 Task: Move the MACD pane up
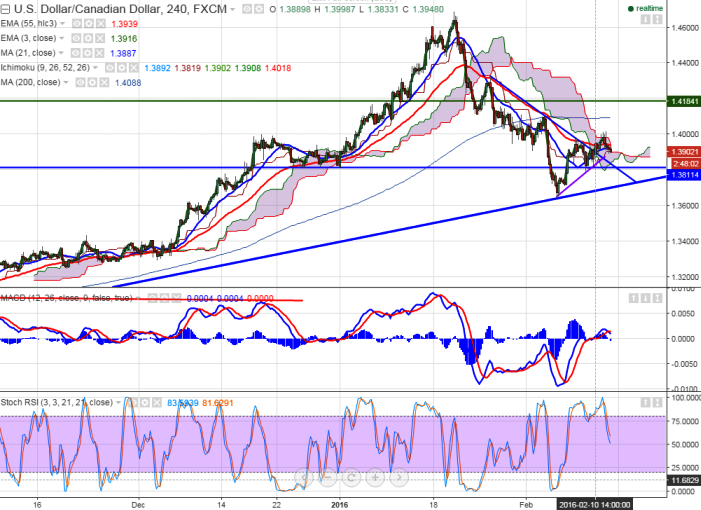tap(633, 298)
